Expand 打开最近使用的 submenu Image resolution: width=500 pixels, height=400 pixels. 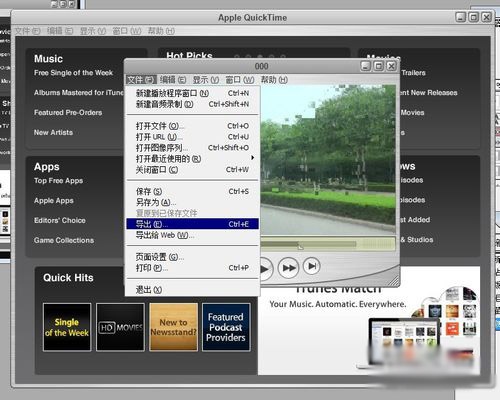point(192,159)
